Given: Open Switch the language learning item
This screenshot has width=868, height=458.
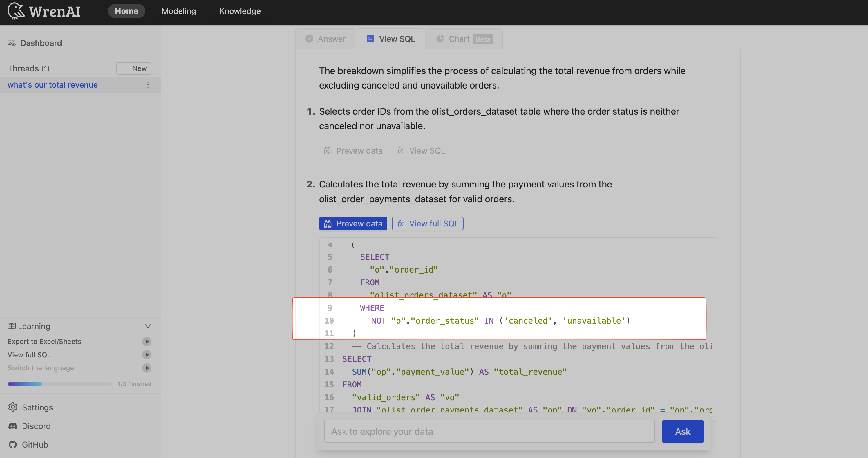Looking at the screenshot, I should [41, 368].
